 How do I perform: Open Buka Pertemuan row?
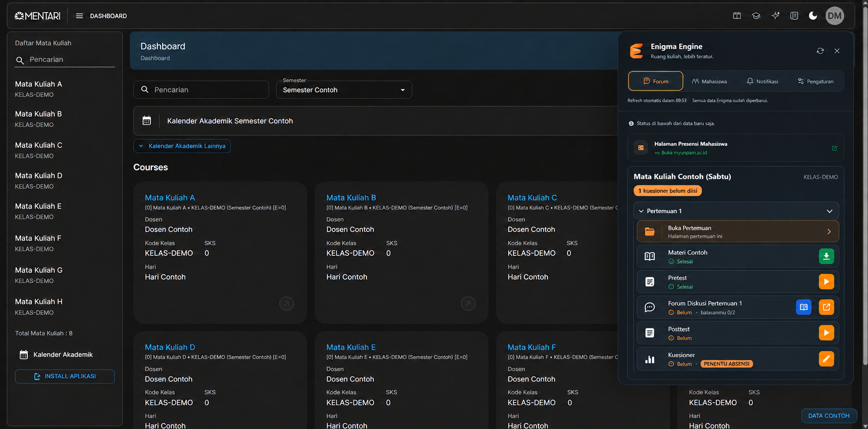(x=738, y=232)
